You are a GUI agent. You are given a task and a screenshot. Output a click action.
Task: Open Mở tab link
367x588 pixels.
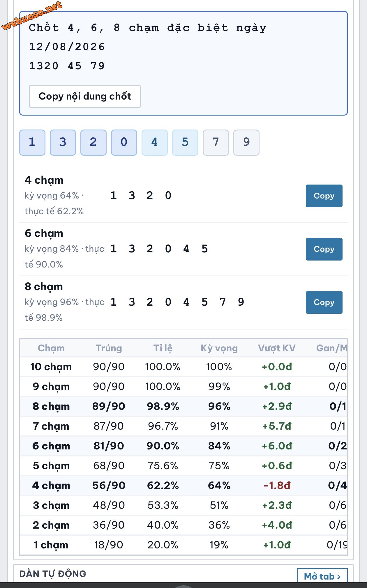click(x=322, y=576)
